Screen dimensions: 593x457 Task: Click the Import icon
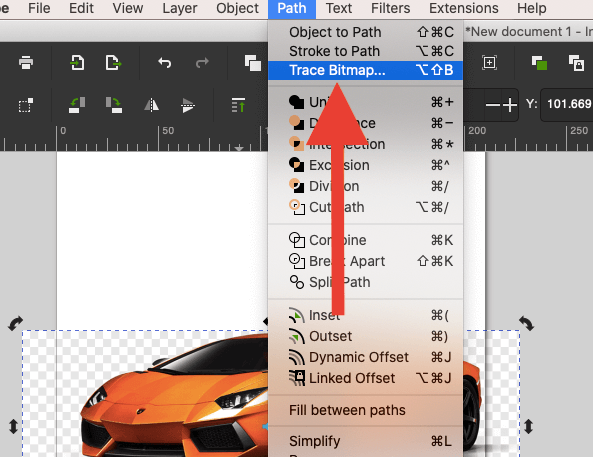77,62
